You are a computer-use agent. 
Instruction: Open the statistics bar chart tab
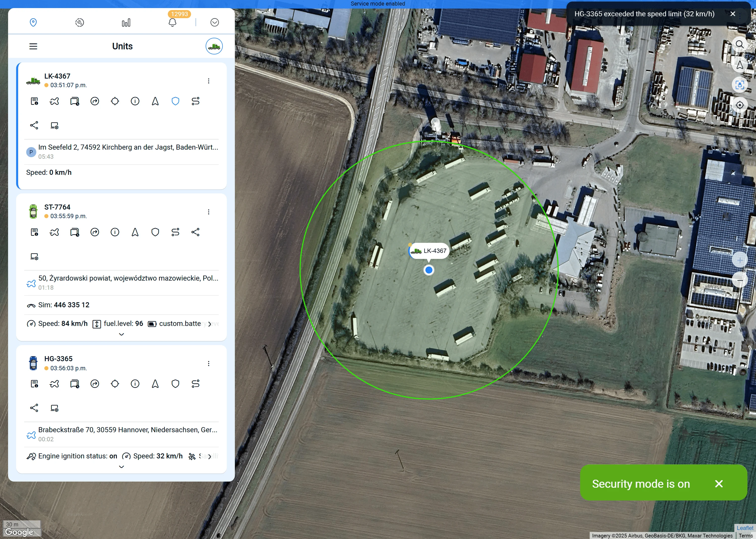coord(126,23)
